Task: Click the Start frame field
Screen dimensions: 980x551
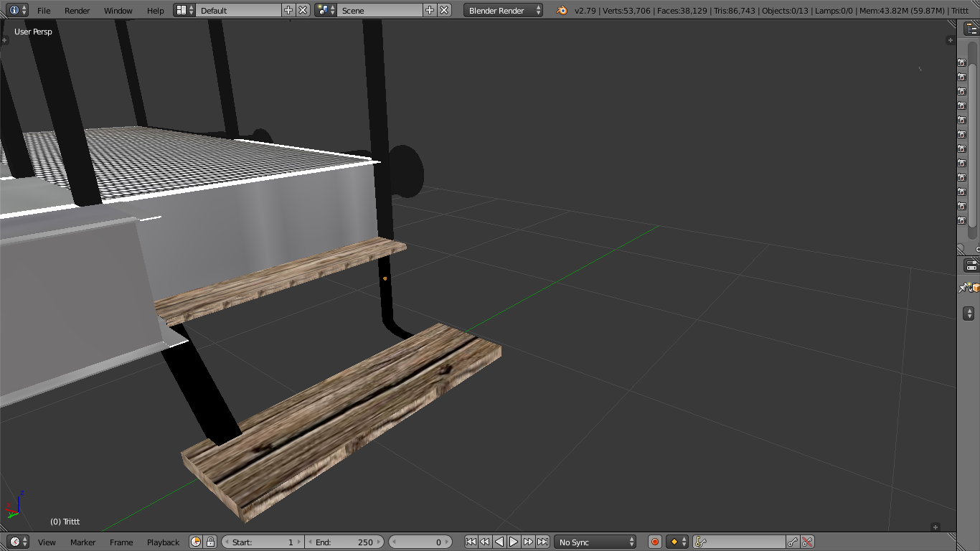Action: [x=263, y=542]
